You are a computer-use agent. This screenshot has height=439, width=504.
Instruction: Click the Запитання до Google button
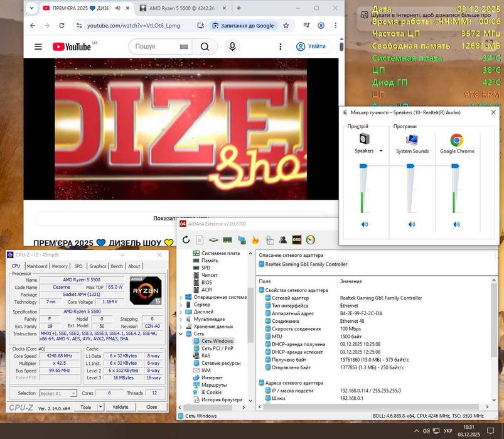244,25
